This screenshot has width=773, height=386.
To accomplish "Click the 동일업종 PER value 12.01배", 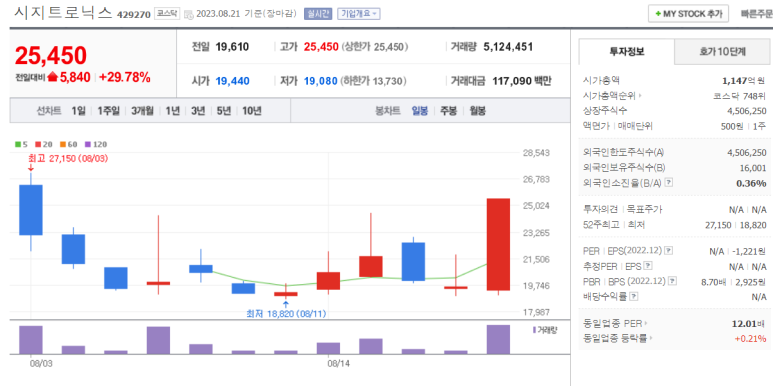I will tap(749, 324).
